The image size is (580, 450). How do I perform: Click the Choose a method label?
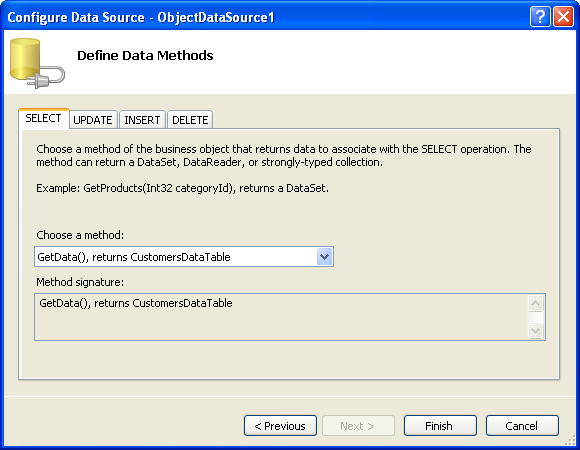click(80, 235)
